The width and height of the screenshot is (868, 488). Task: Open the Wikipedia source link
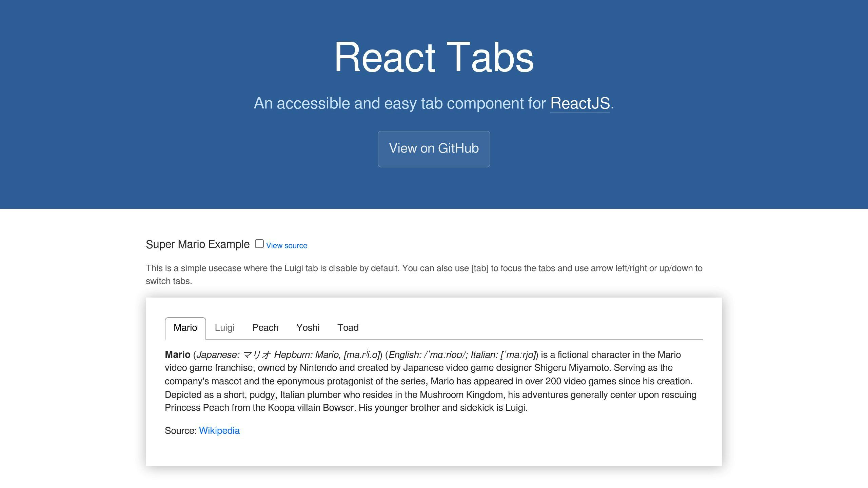[219, 430]
